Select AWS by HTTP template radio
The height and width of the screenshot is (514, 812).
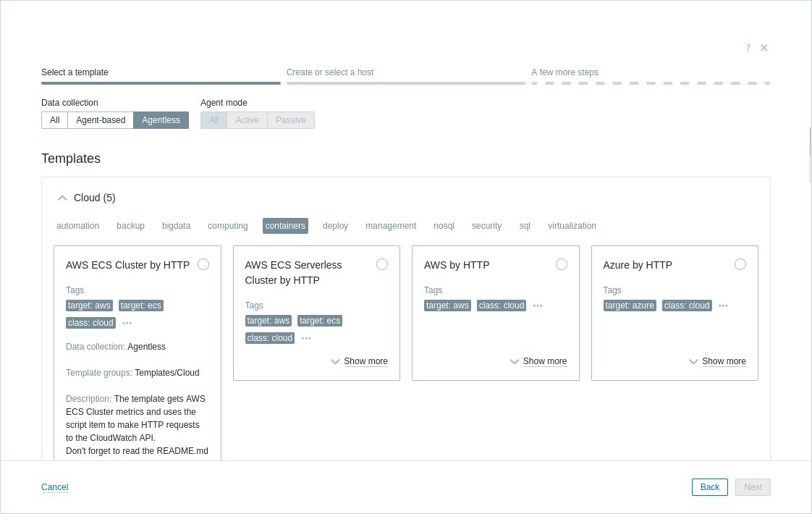(562, 264)
